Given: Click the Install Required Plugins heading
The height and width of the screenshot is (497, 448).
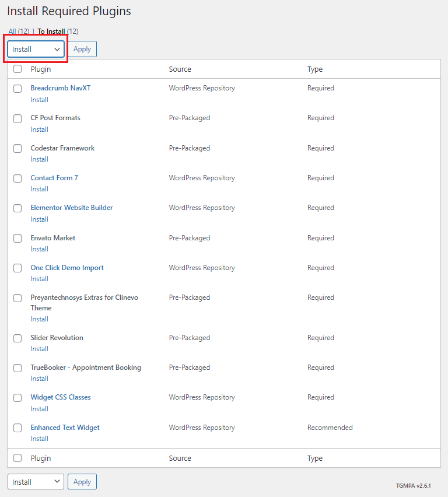Looking at the screenshot, I should point(69,11).
